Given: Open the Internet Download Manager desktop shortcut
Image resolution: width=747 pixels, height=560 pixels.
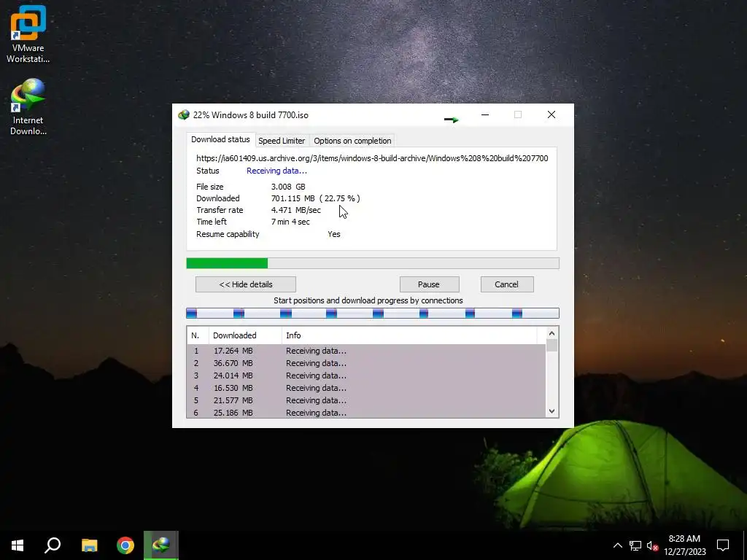Looking at the screenshot, I should click(x=28, y=106).
